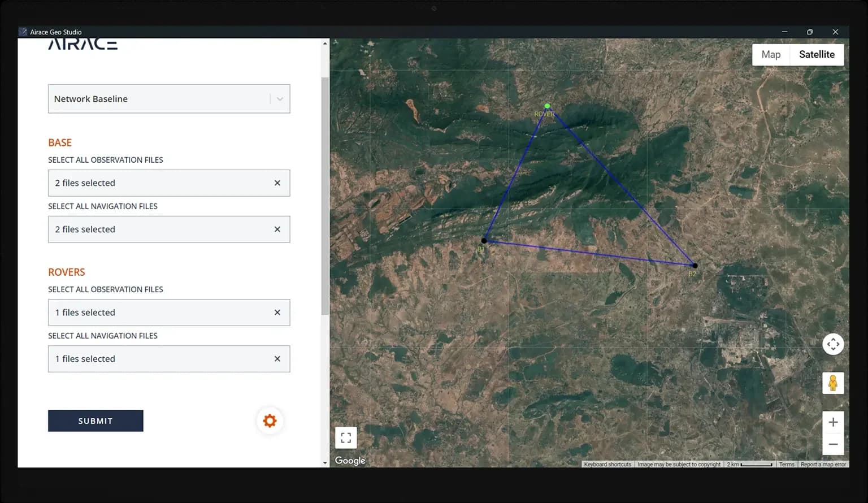Open the settings gear icon

270,421
